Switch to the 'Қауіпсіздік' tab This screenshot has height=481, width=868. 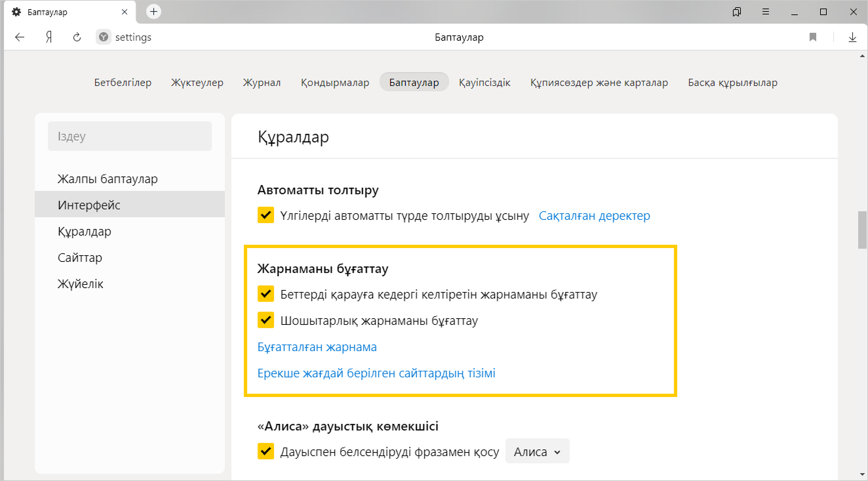click(x=484, y=83)
